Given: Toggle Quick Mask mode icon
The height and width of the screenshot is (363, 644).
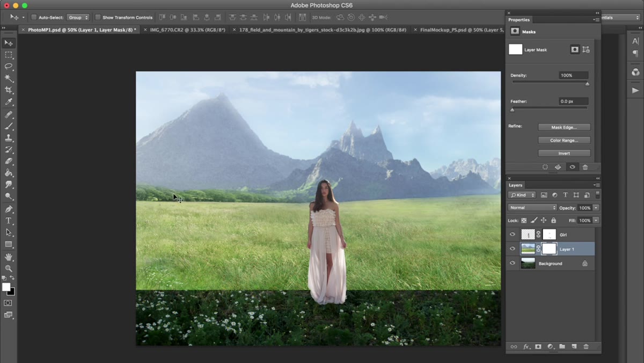Looking at the screenshot, I should click(x=8, y=303).
